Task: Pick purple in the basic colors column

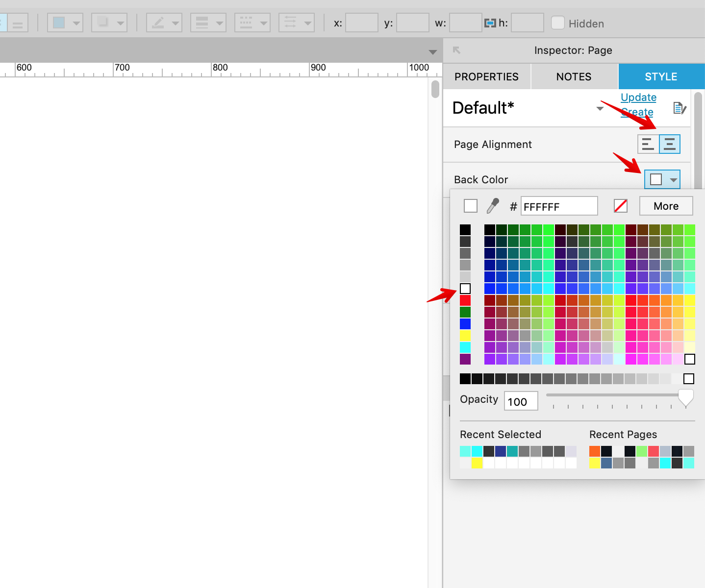Action: pyautogui.click(x=465, y=359)
